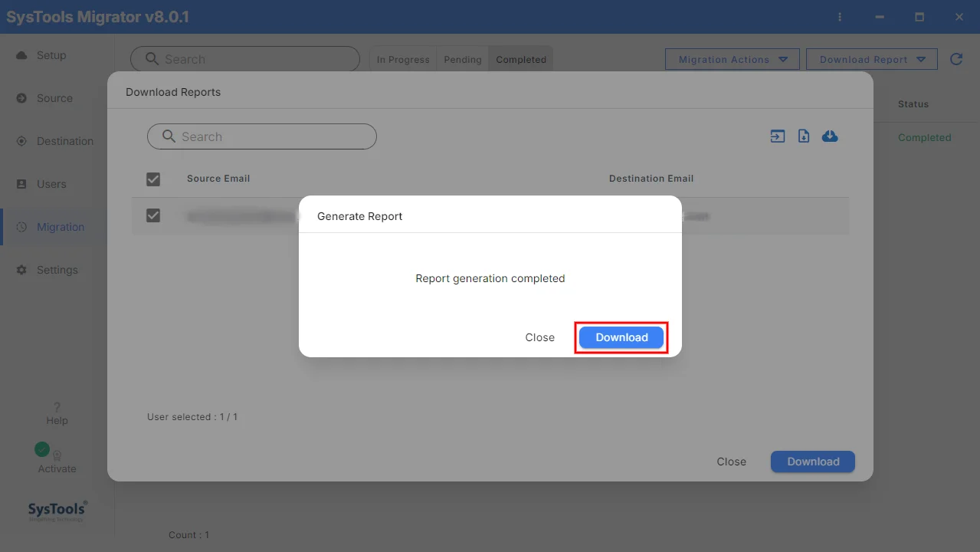Click the SysTools logo
This screenshot has width=980, height=552.
57,511
